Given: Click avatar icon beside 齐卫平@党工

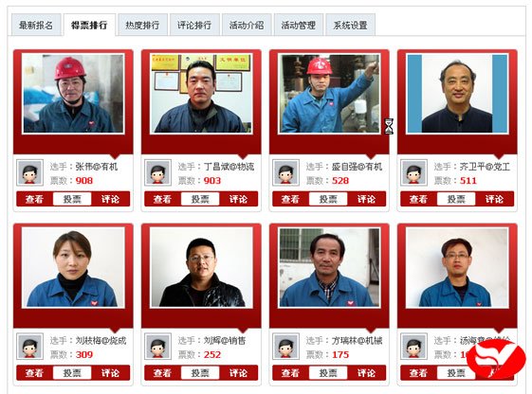Looking at the screenshot, I should pos(413,172).
